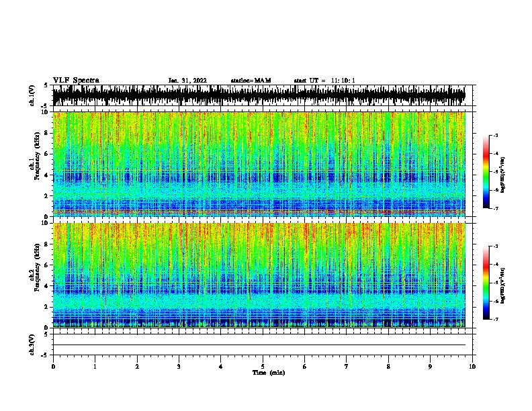Click the time axis tick label "1"

(x=95, y=367)
